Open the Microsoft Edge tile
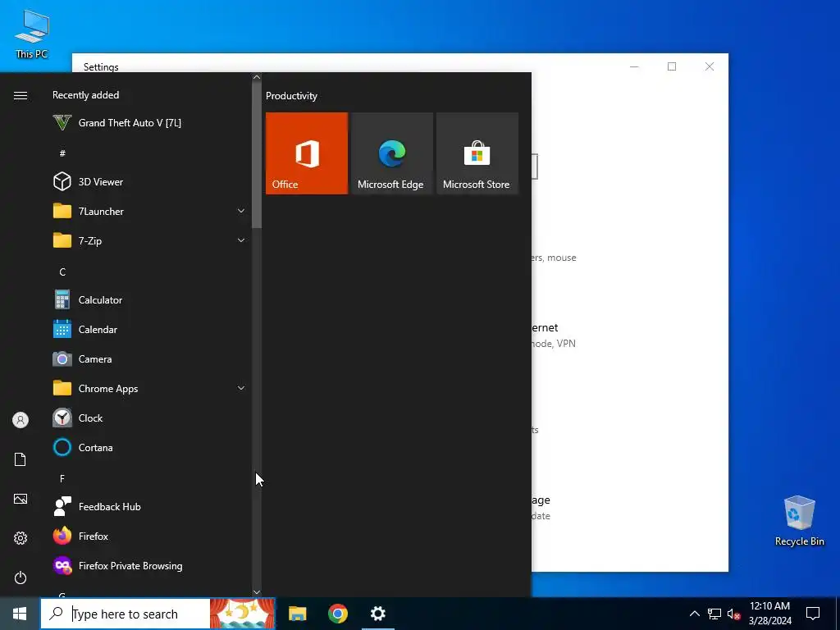840x630 pixels. tap(391, 153)
